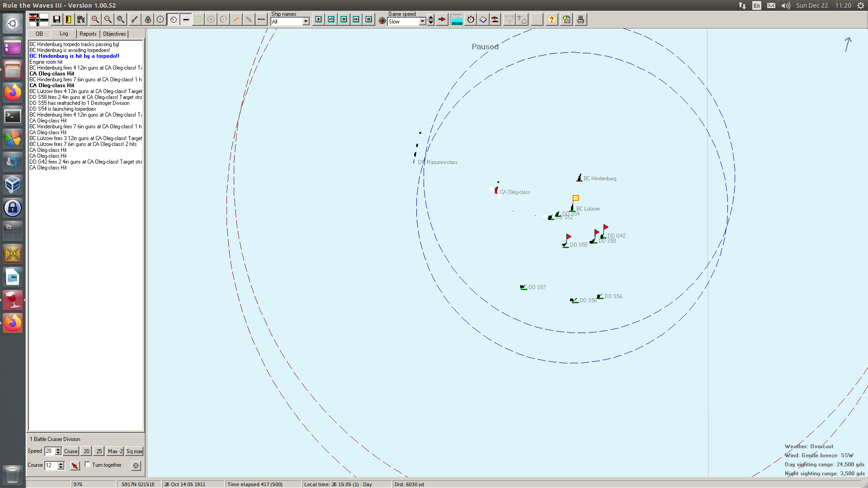Toggle the dotted track line display

click(x=262, y=19)
